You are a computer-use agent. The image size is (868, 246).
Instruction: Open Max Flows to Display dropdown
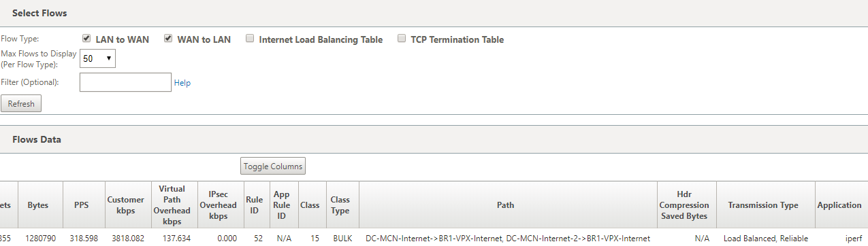coord(97,58)
